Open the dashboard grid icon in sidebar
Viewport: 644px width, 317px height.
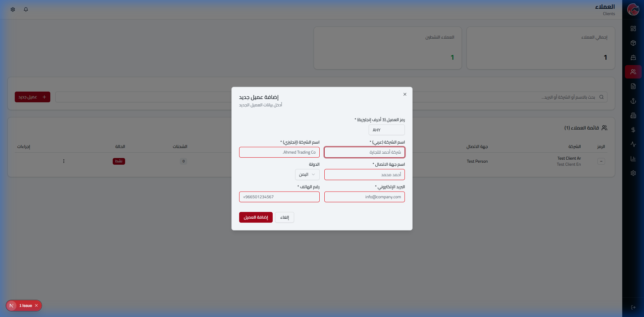[x=633, y=29]
